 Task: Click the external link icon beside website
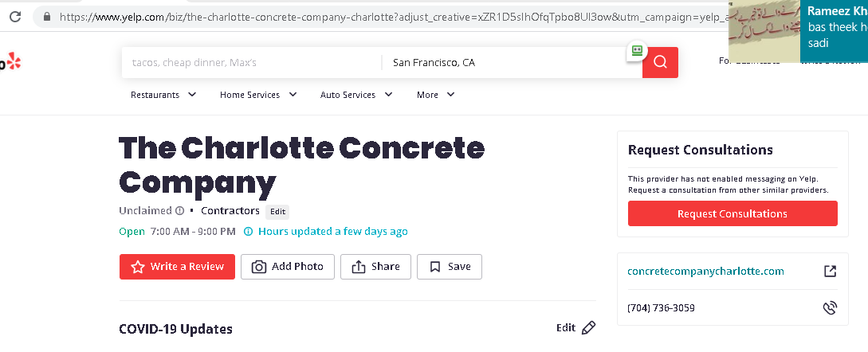(x=830, y=272)
